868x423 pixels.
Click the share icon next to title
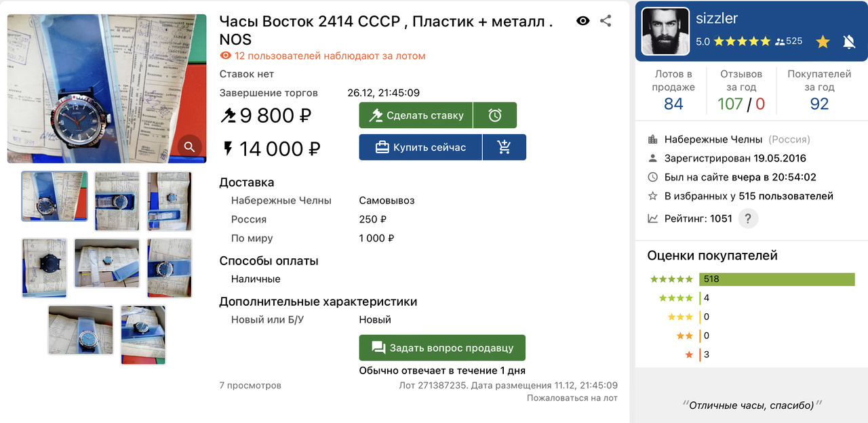click(x=606, y=21)
